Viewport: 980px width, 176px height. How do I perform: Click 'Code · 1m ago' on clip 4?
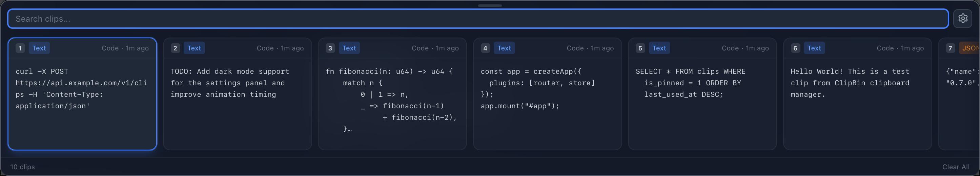point(590,48)
